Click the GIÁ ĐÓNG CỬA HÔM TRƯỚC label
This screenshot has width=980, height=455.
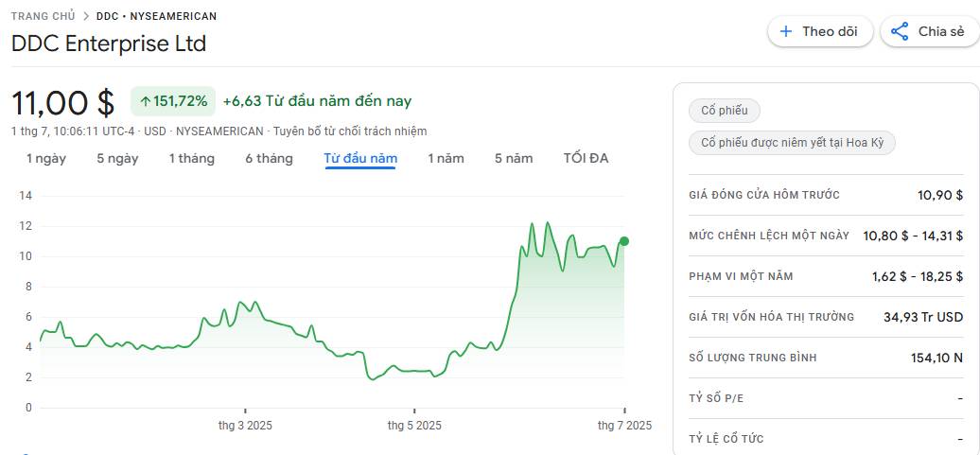764,195
